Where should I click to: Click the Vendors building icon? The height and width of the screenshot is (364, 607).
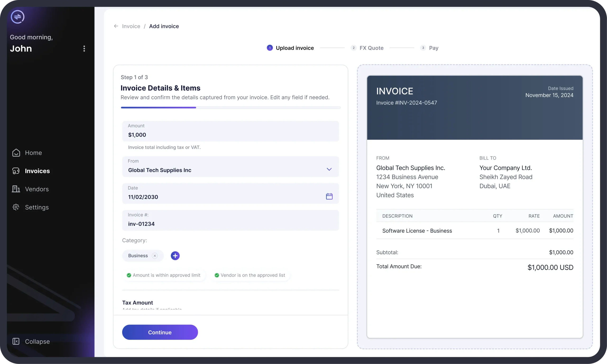[16, 189]
